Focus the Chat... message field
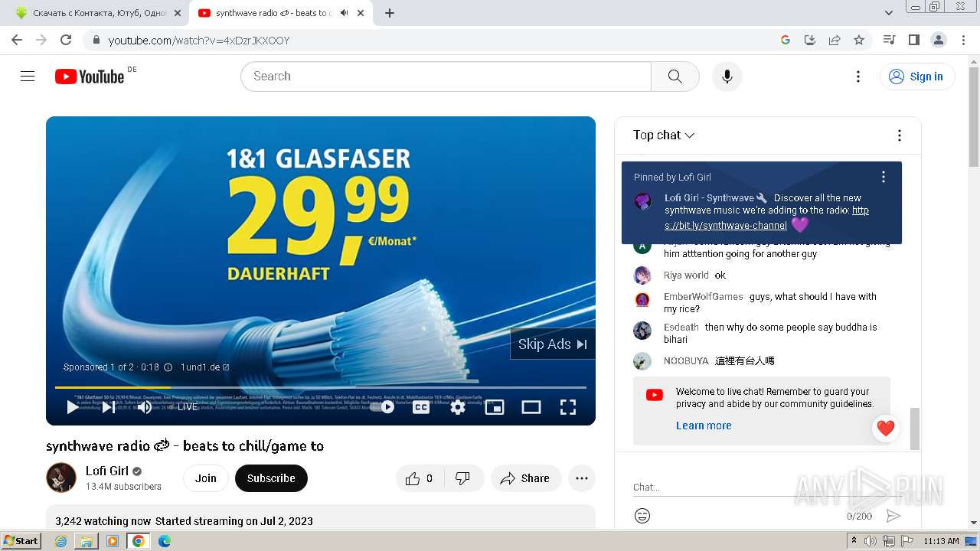Viewport: 980px width, 551px height. click(x=767, y=487)
